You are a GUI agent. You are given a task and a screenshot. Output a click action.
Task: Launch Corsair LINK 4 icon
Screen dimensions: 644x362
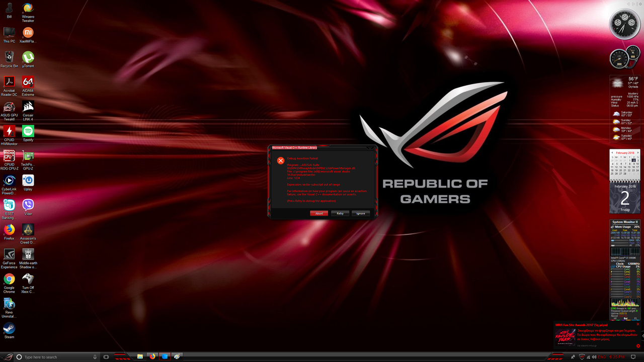(x=28, y=111)
